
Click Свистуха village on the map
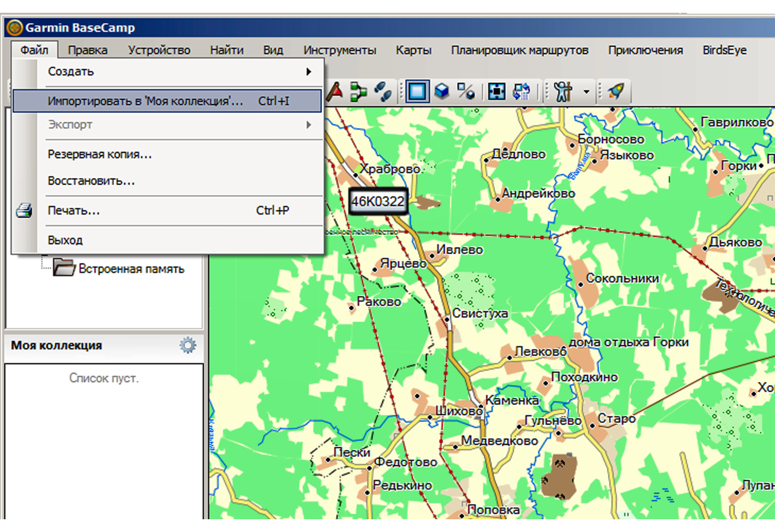click(480, 313)
